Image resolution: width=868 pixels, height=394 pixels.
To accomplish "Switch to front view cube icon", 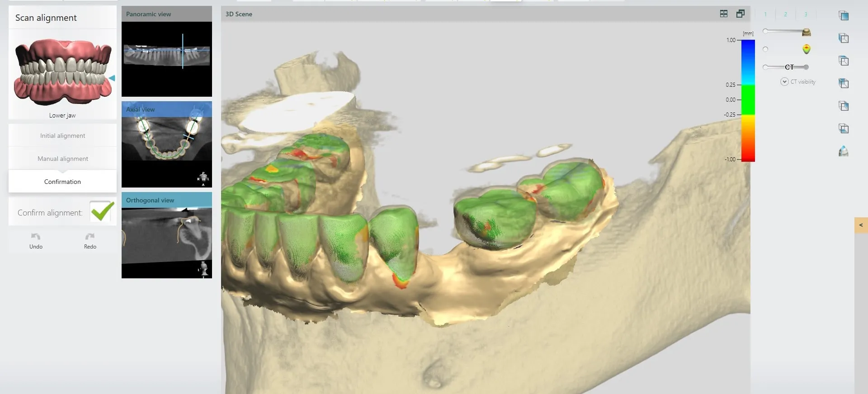I will tap(843, 16).
